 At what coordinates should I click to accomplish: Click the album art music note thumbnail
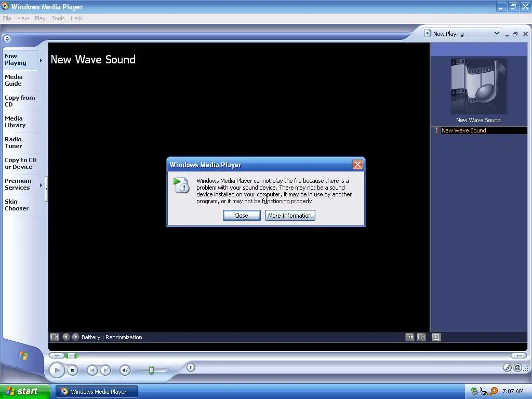(x=478, y=86)
